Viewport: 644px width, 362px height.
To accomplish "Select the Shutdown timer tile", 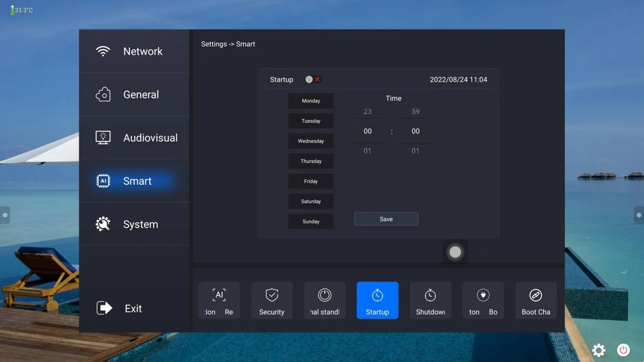I will click(x=430, y=300).
